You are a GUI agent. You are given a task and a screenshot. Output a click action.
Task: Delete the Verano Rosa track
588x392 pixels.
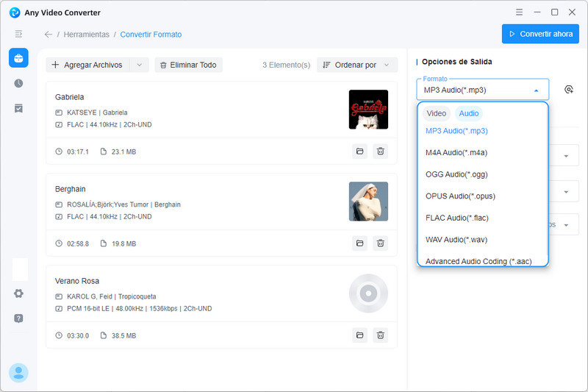click(380, 335)
